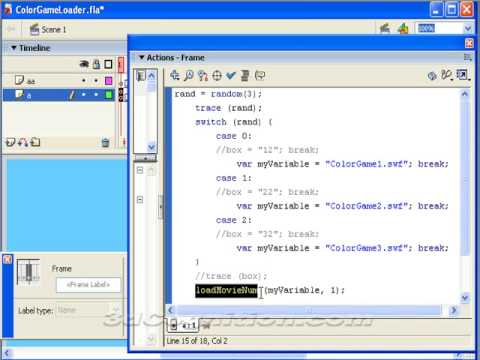Screen dimensions: 480x360
Task: Open the Actions panel options menu icon
Action: coord(468,57)
